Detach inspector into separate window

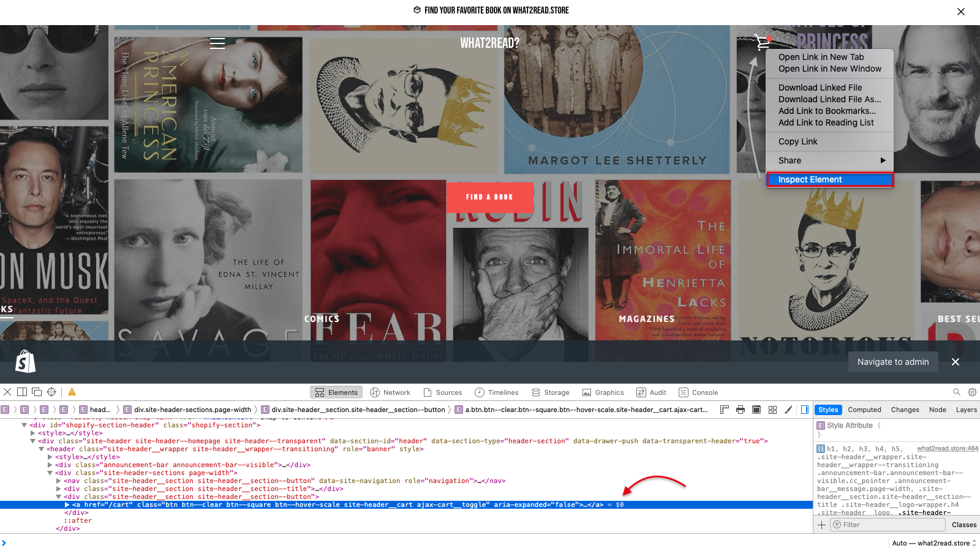[37, 392]
